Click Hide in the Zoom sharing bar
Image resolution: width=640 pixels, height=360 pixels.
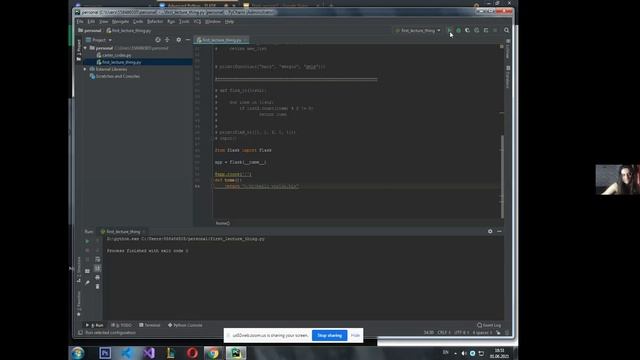(x=355, y=336)
